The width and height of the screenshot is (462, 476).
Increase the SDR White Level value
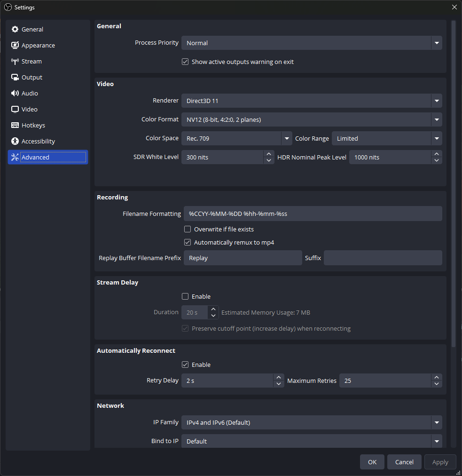[x=269, y=154]
